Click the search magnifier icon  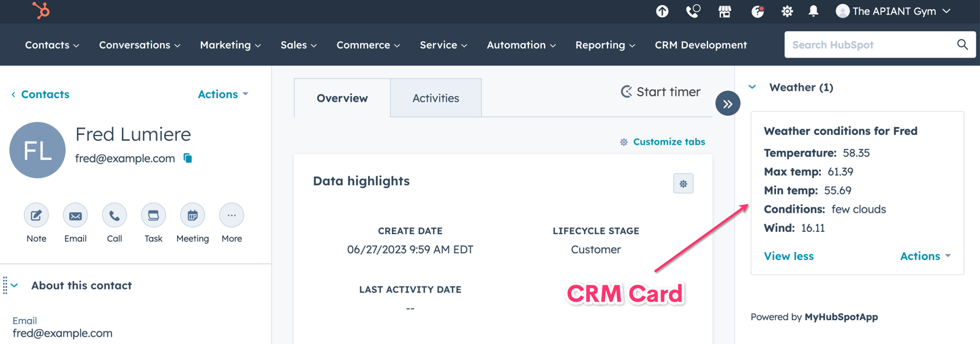962,45
